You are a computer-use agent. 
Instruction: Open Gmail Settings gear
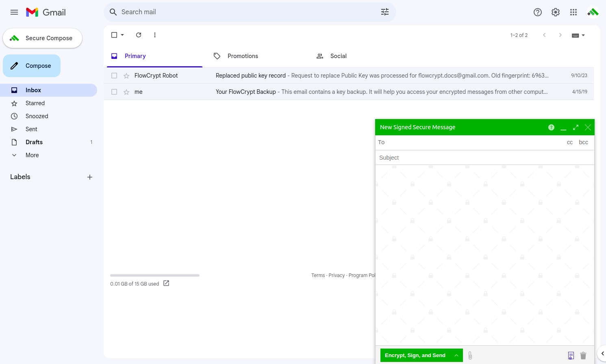(556, 12)
